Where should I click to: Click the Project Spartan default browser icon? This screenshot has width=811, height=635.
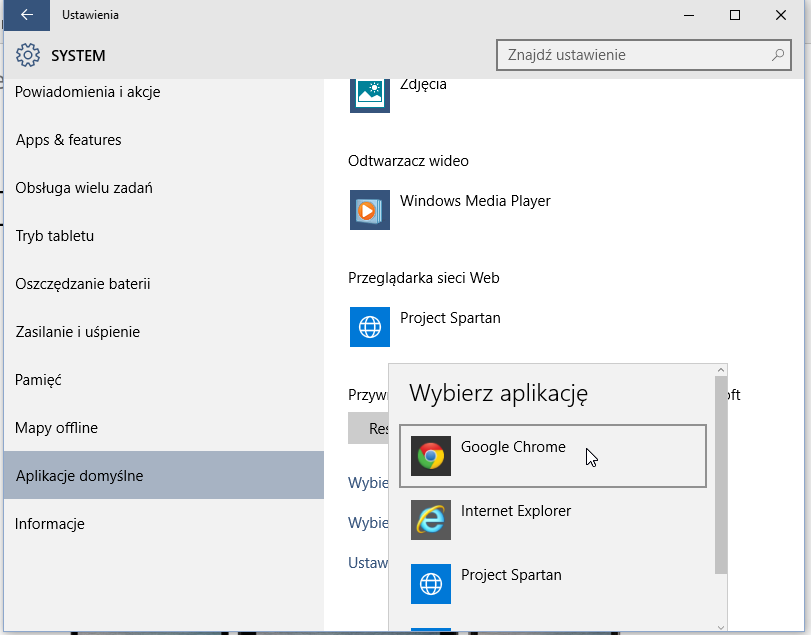(x=370, y=327)
